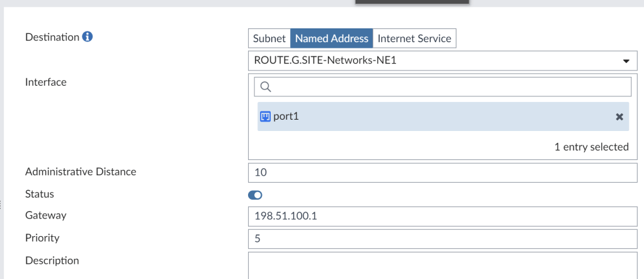Click the port1 interface icon
This screenshot has width=644, height=279.
tap(265, 117)
